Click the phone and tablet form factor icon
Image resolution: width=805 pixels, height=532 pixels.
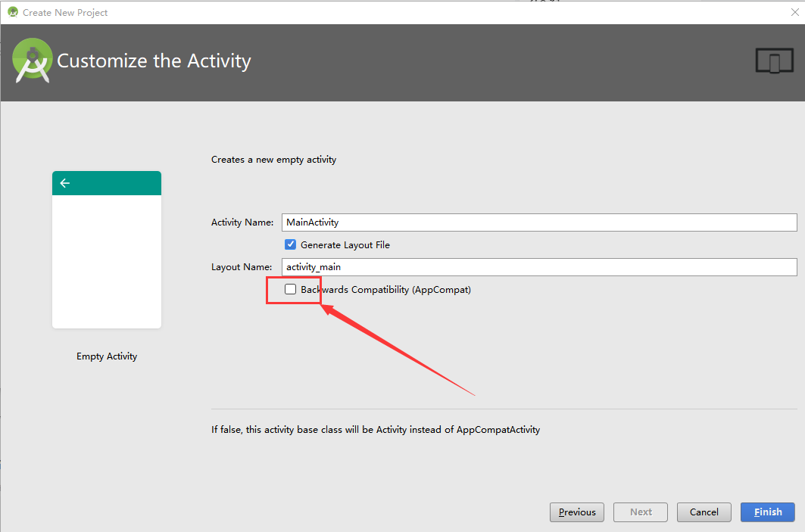774,61
